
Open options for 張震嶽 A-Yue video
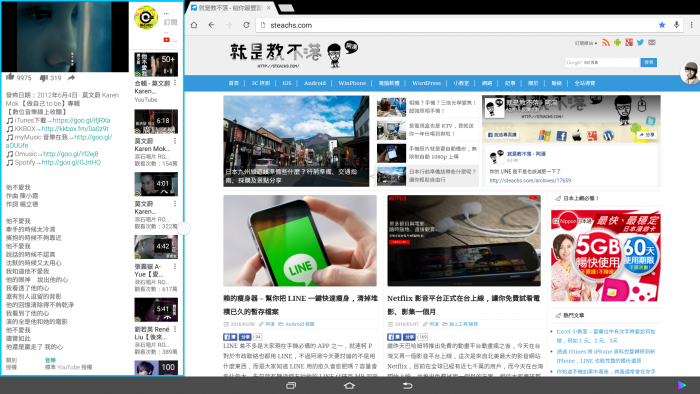point(175,266)
